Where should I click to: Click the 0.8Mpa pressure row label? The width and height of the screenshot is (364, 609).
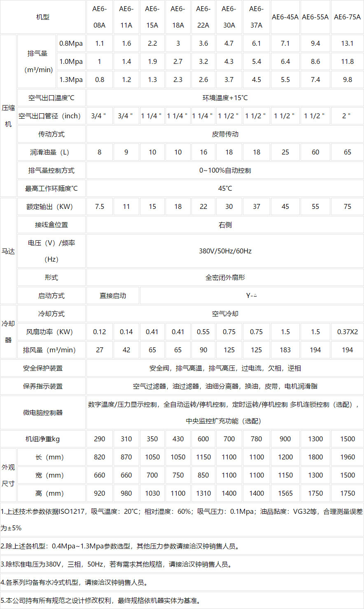[x=71, y=43]
